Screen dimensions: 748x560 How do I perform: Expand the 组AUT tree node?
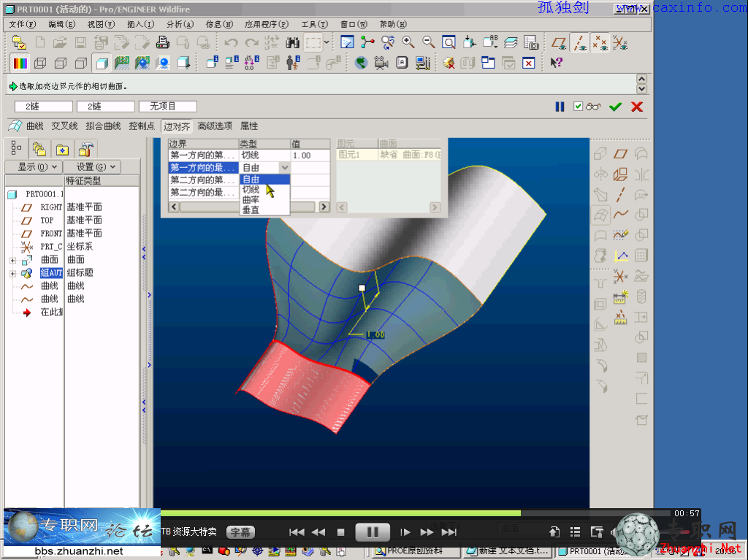(x=13, y=273)
